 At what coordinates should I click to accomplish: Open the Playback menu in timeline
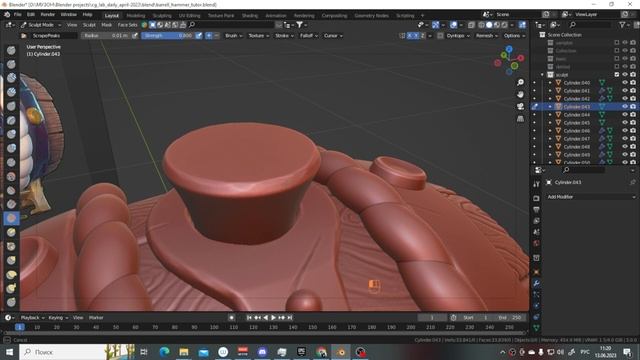click(32, 318)
